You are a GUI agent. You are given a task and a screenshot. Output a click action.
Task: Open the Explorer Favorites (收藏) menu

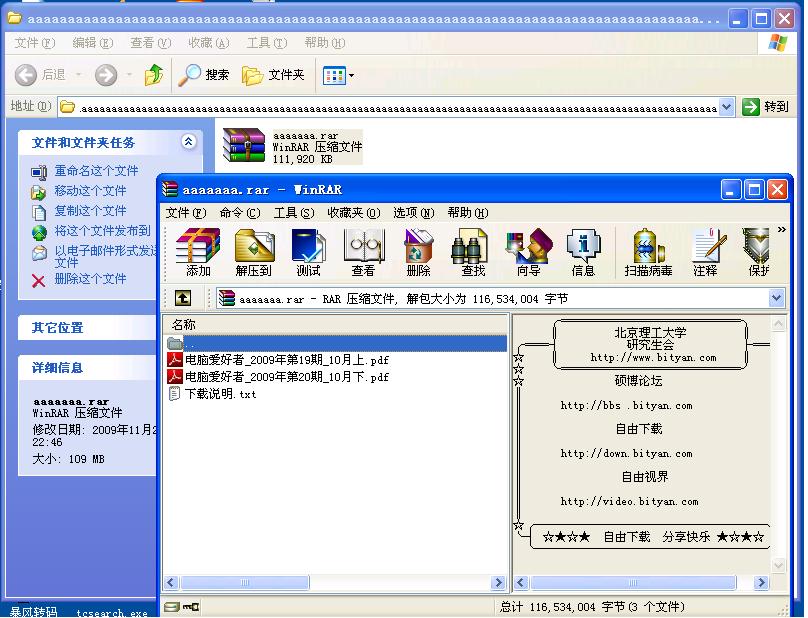(x=209, y=43)
